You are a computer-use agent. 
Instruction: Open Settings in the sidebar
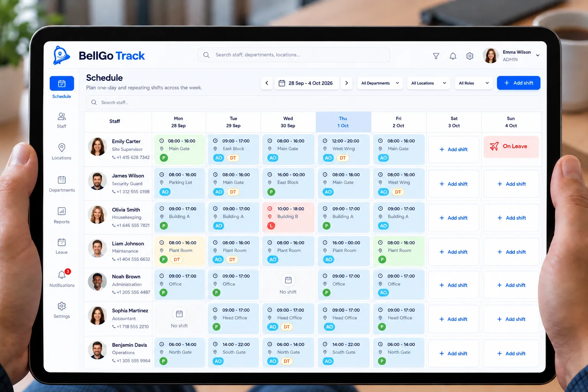point(62,310)
